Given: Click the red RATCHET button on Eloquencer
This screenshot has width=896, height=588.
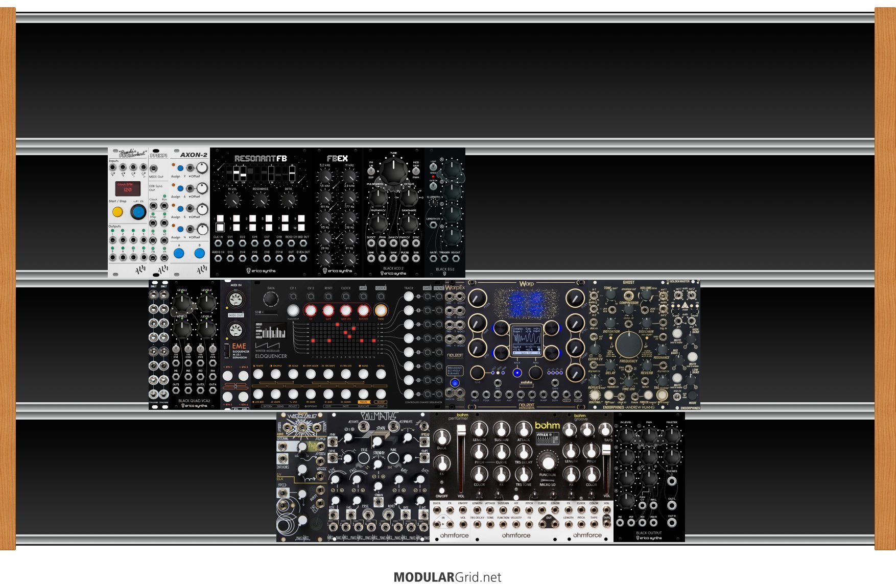Looking at the screenshot, I should pyautogui.click(x=363, y=310).
